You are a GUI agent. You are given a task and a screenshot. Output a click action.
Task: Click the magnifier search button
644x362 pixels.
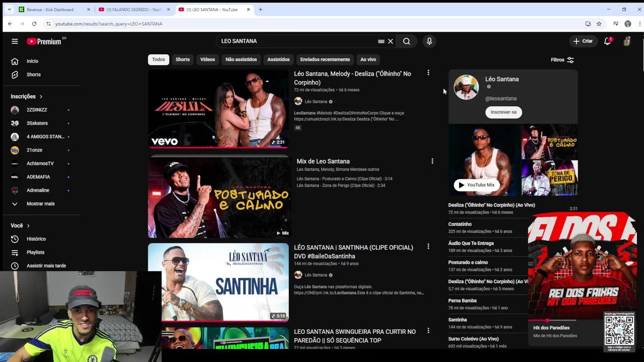407,41
